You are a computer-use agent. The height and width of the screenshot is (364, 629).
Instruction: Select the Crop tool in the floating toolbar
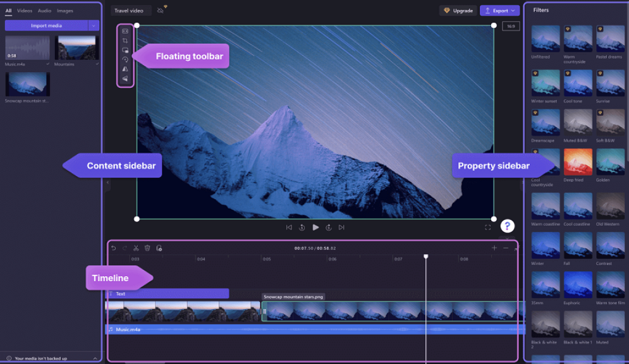(125, 40)
